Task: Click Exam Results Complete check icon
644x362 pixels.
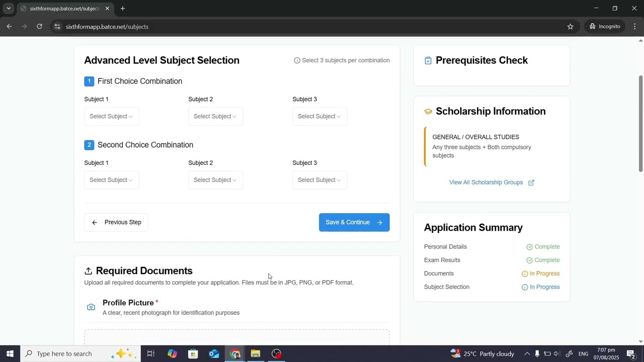Action: point(530,260)
